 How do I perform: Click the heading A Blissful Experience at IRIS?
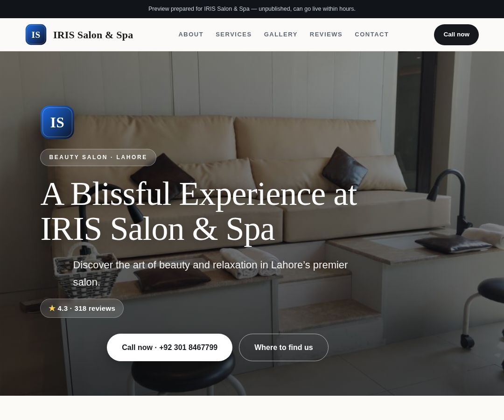point(199,211)
